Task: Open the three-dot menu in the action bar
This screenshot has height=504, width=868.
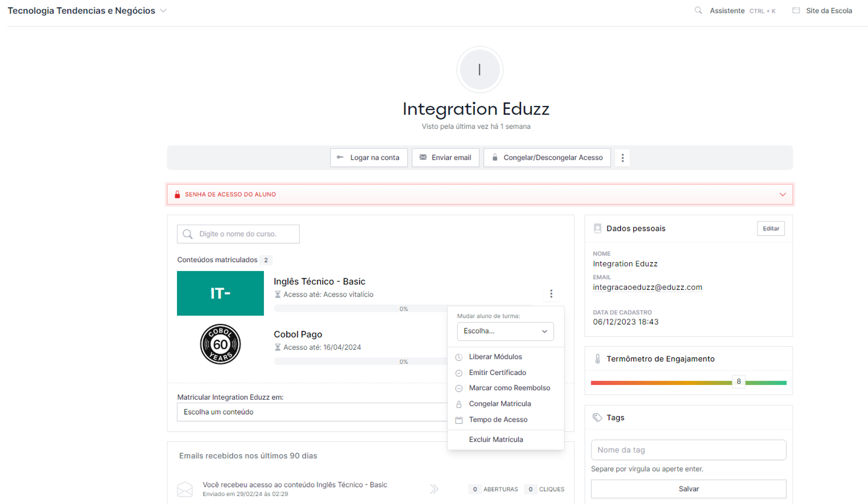Action: 622,158
